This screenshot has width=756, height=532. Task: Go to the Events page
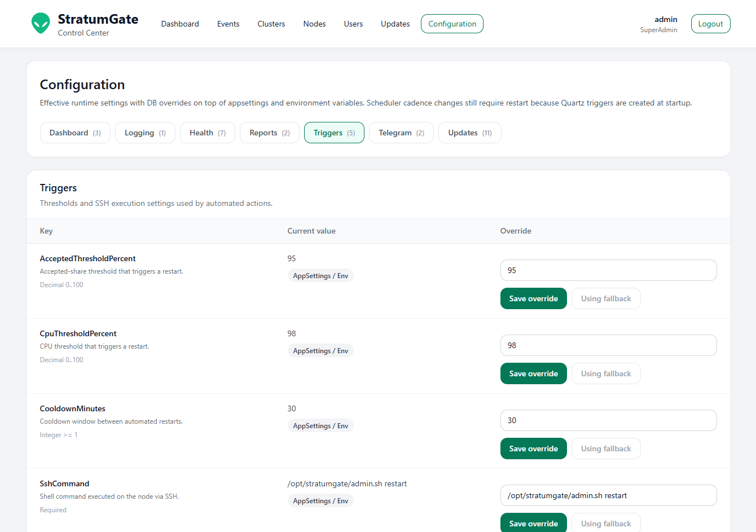pos(228,24)
